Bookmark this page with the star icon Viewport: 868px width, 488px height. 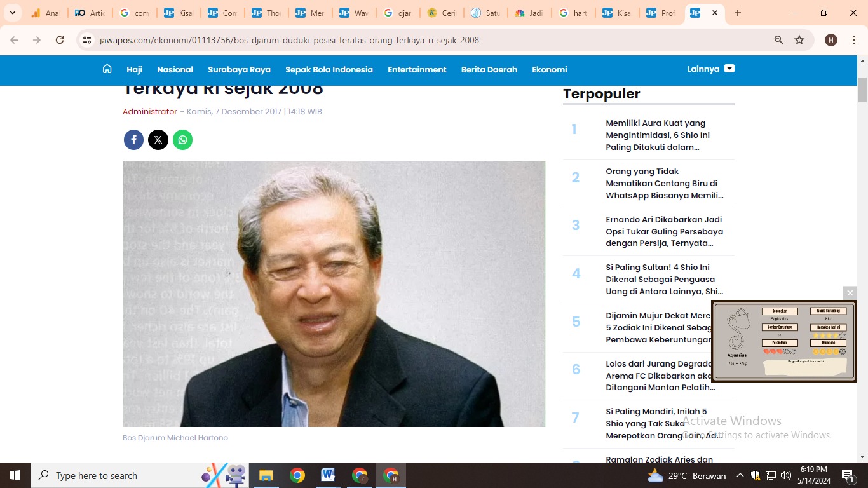coord(799,40)
